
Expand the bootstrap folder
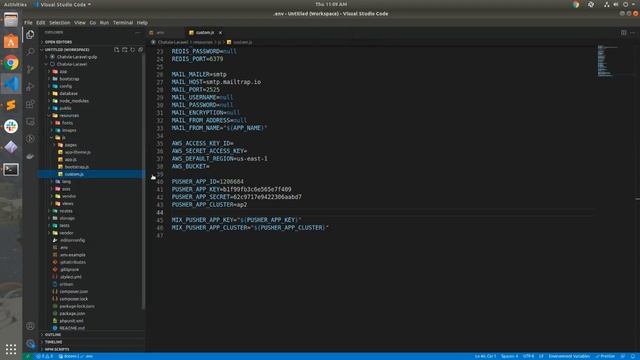pos(69,79)
